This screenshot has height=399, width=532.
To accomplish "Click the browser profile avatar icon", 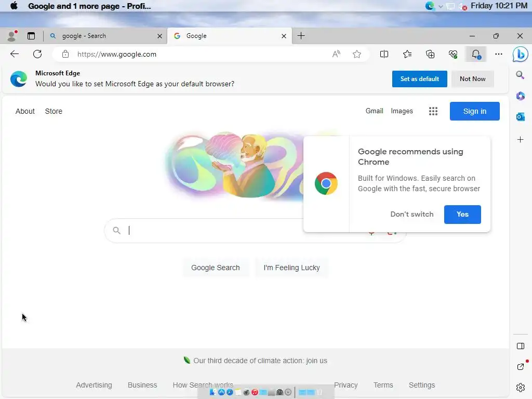I will (12, 36).
